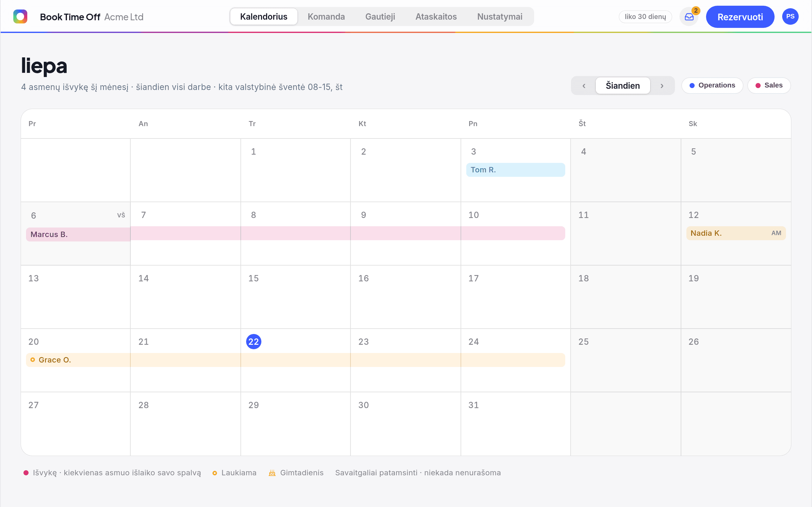Click the Rezervuoti button
812x507 pixels.
click(740, 17)
